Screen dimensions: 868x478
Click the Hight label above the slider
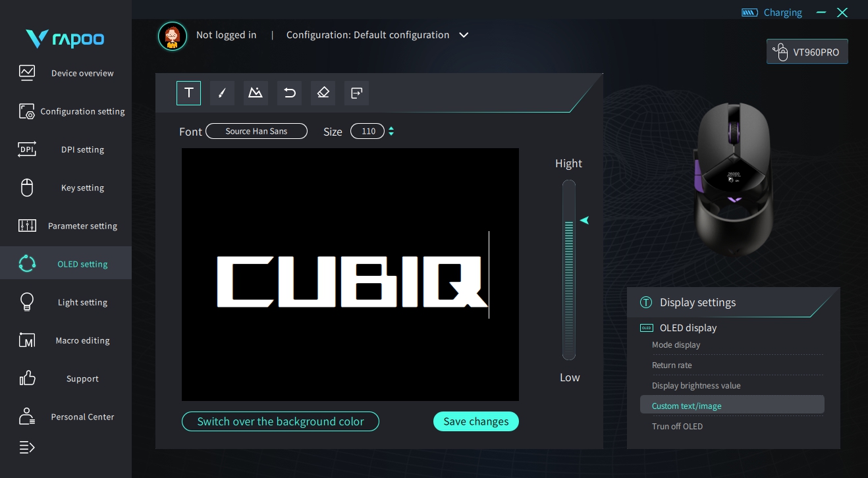[x=569, y=163]
